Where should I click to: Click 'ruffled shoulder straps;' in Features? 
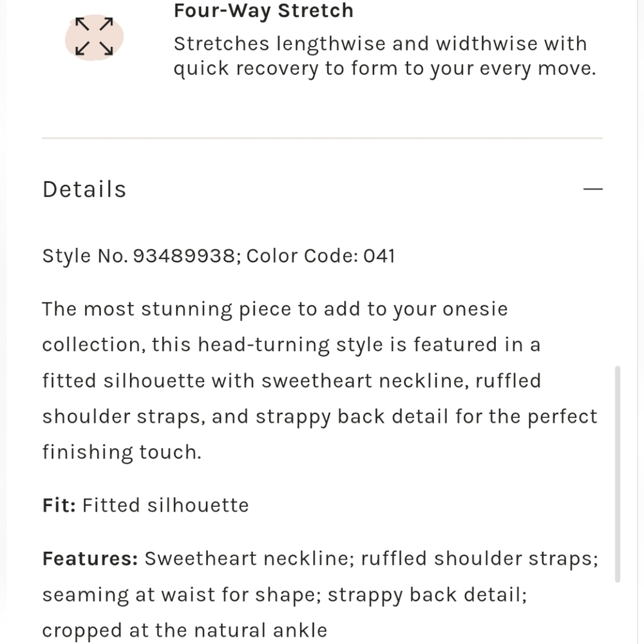(479, 558)
